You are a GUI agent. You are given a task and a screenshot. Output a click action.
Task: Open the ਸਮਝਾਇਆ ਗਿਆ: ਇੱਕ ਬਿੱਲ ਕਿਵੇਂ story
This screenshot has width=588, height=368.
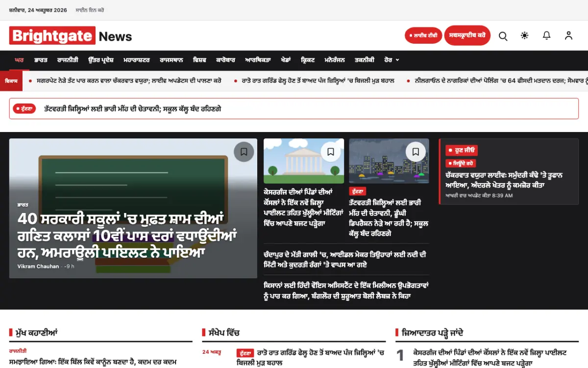[x=93, y=362]
